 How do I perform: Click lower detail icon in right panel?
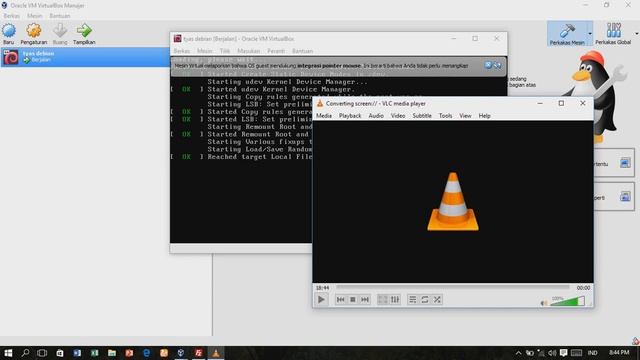tap(625, 197)
